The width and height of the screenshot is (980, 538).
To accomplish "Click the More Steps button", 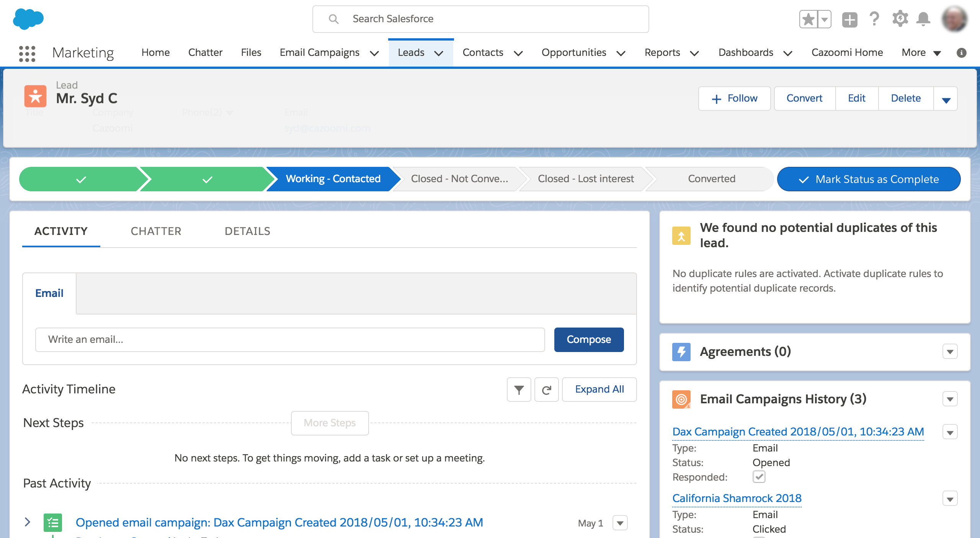I will coord(330,423).
